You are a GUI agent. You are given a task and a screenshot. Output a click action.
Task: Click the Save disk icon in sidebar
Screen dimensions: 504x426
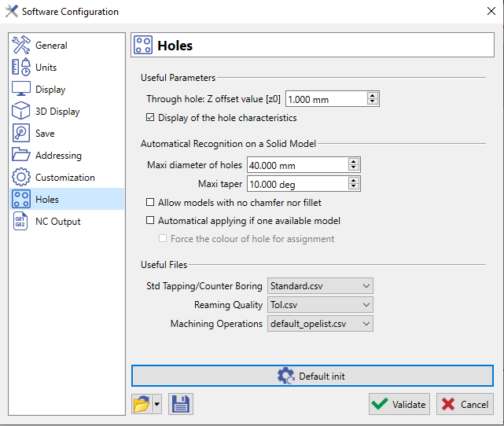point(21,134)
